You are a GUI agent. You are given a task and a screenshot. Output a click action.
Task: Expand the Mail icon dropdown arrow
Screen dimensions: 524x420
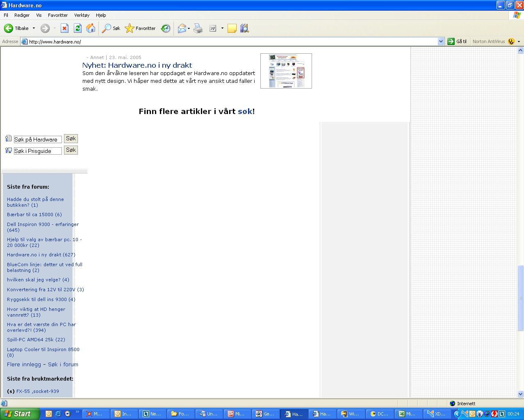[x=189, y=28]
